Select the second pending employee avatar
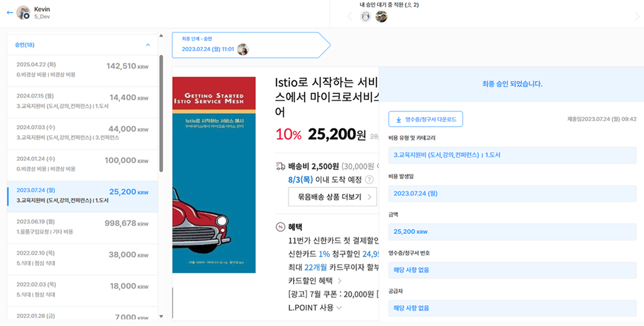This screenshot has height=326, width=644. pyautogui.click(x=381, y=17)
